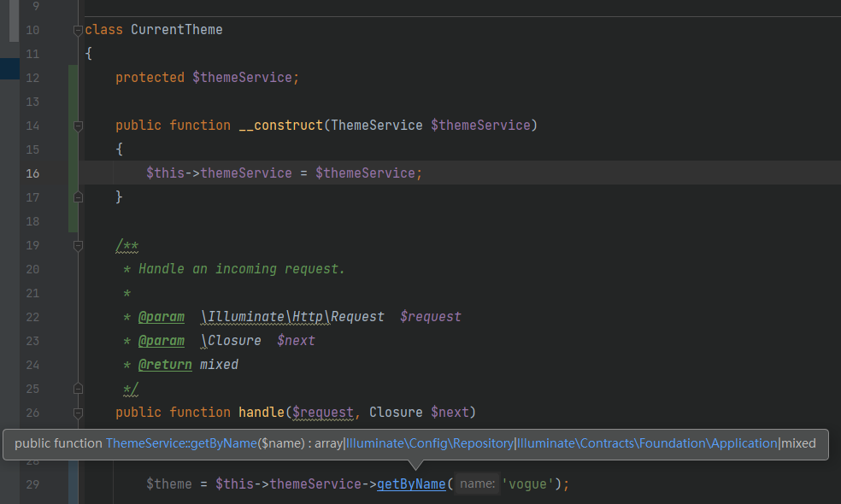Click the underlined $request parameter in handle
Image resolution: width=841 pixels, height=504 pixels.
tap(323, 413)
